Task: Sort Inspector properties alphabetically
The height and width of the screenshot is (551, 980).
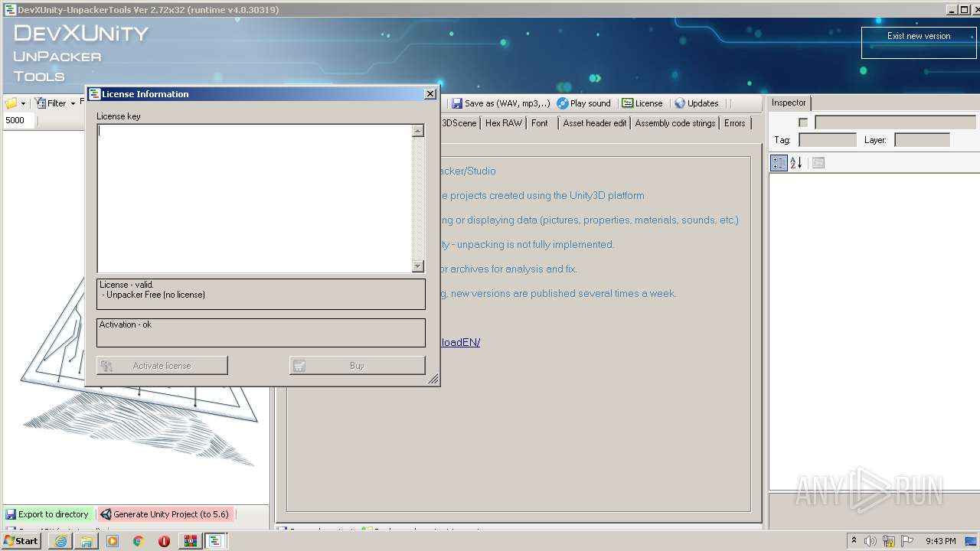Action: tap(796, 163)
